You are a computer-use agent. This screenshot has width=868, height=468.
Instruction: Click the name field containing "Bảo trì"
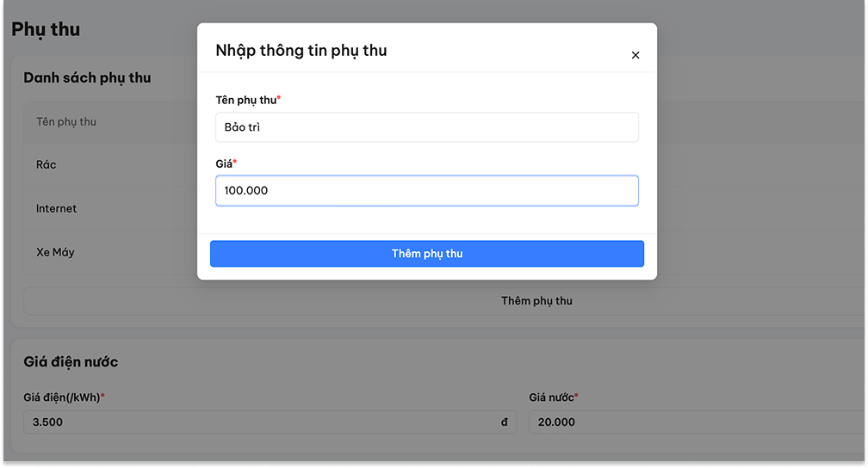point(426,127)
